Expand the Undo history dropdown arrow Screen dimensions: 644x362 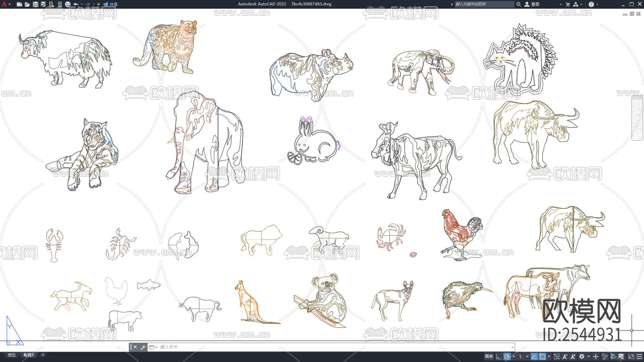point(82,4)
